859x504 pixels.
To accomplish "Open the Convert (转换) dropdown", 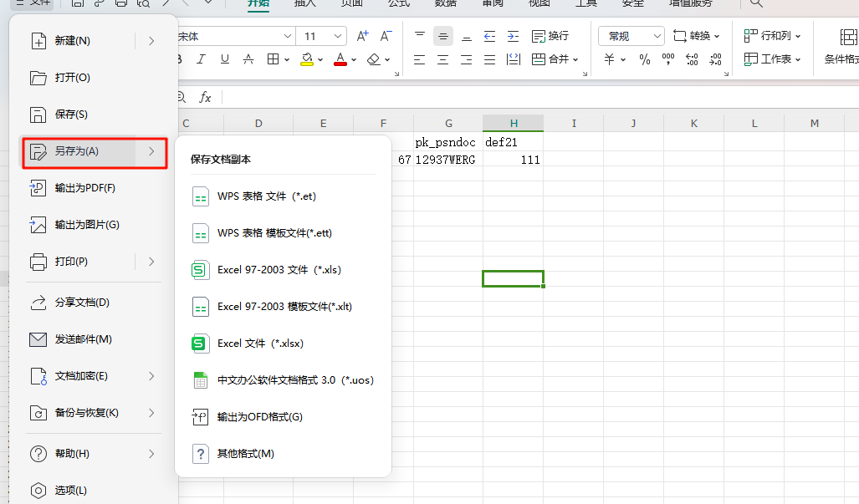I will [696, 36].
